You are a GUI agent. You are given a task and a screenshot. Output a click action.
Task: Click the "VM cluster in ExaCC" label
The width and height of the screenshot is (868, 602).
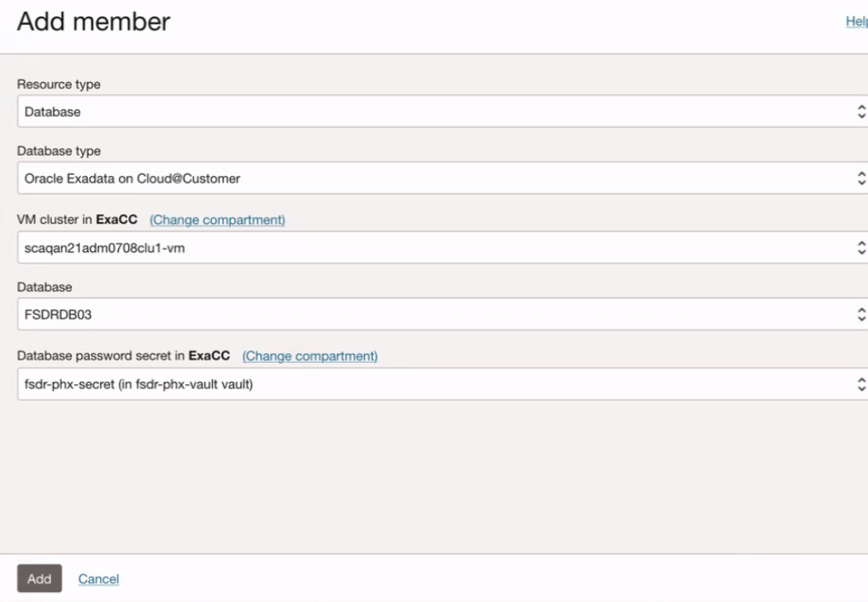tap(77, 220)
